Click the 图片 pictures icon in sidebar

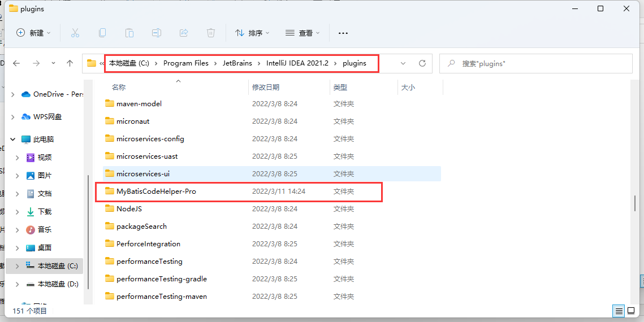tap(31, 176)
